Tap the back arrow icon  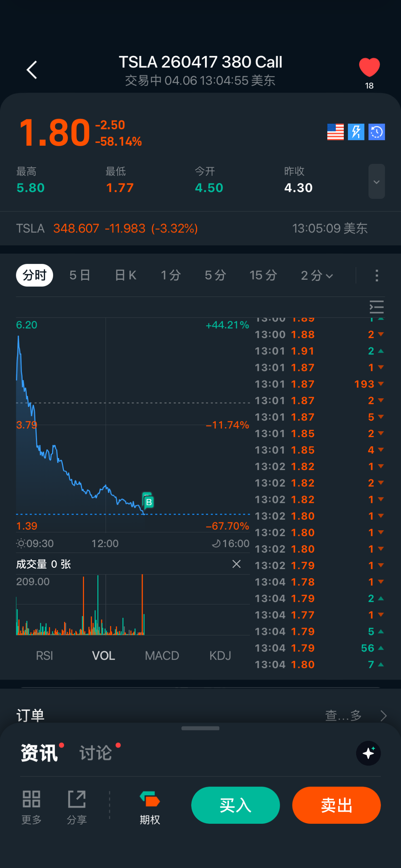32,70
